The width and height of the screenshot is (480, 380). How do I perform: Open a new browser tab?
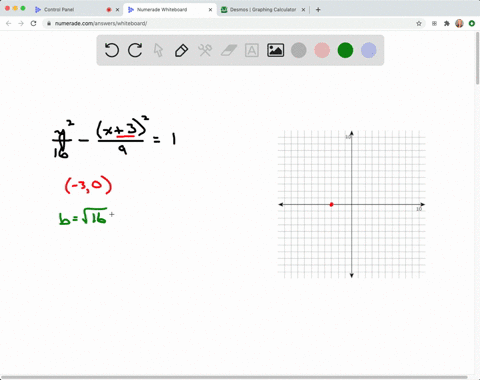(318, 10)
